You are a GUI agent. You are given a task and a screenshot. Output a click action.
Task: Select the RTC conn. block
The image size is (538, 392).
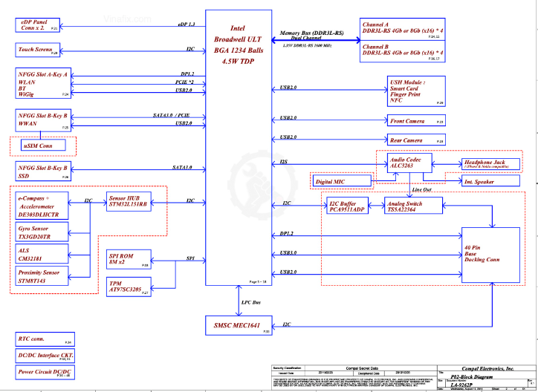[x=45, y=339]
